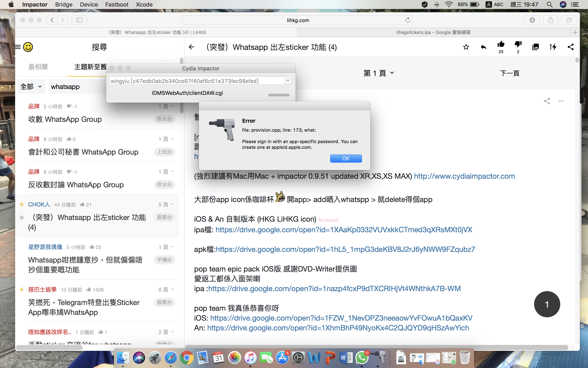Show Safari downloads

click(x=532, y=20)
